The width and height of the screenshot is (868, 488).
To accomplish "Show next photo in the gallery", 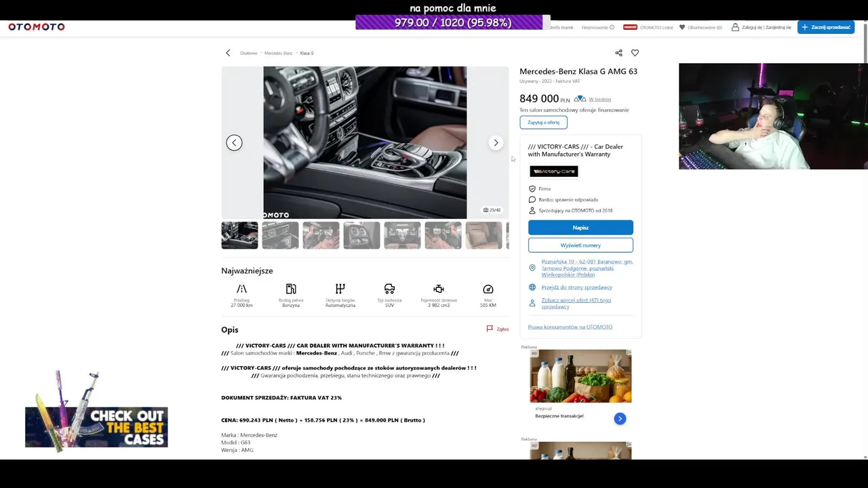I will 496,142.
